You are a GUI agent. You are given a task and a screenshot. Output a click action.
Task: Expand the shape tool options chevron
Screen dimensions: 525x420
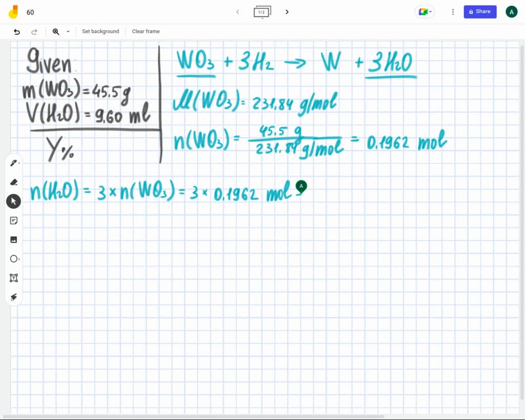pos(20,259)
